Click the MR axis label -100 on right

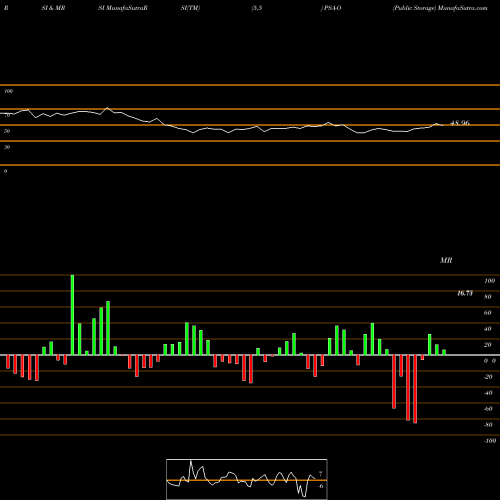coord(490,441)
